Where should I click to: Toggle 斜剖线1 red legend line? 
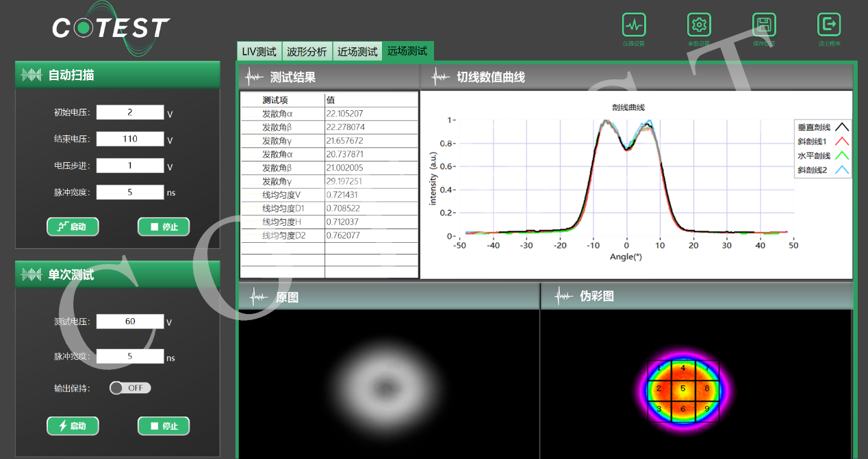[x=842, y=142]
